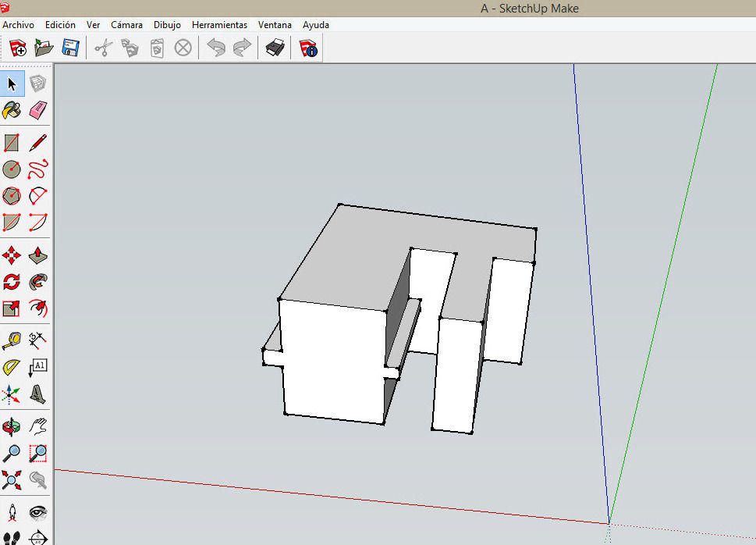Select the Rotate tool
756x545 pixels.
[x=12, y=281]
